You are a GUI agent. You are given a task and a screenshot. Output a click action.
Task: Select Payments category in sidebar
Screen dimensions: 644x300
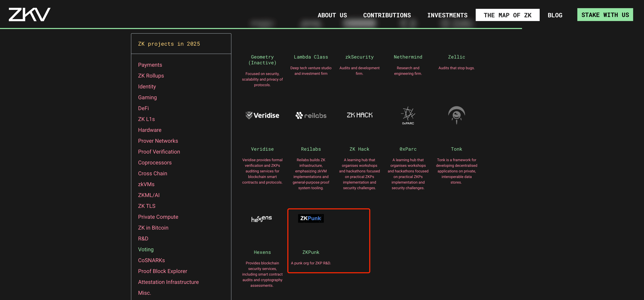point(150,65)
